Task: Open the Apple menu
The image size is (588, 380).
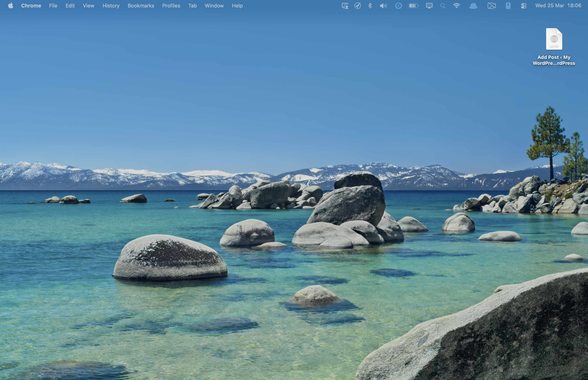Action: point(10,6)
